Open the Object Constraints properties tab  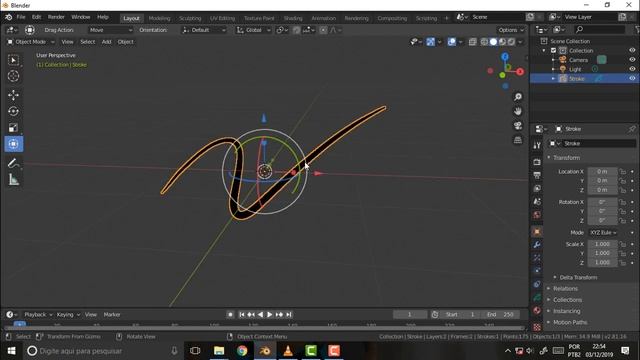(537, 284)
